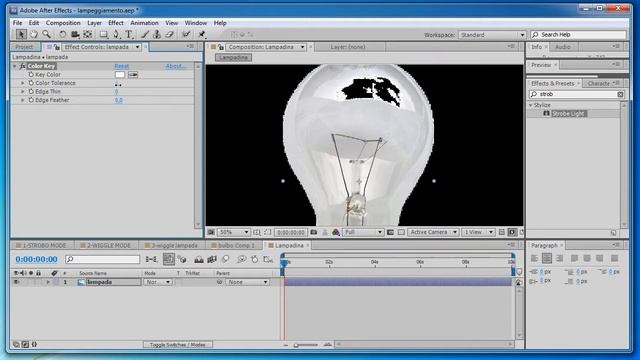Select the Roto Brush tool
The height and width of the screenshot is (360, 640).
pyautogui.click(x=187, y=35)
